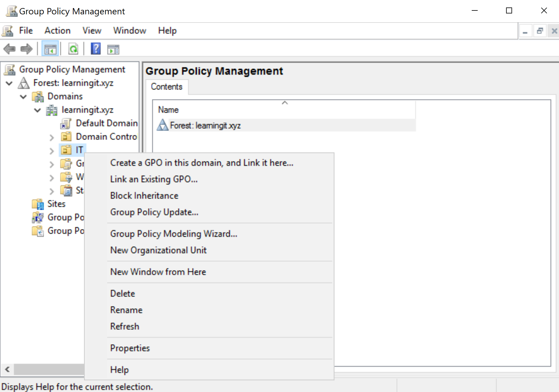
Task: Select the Sites node icon in tree
Action: click(x=38, y=204)
